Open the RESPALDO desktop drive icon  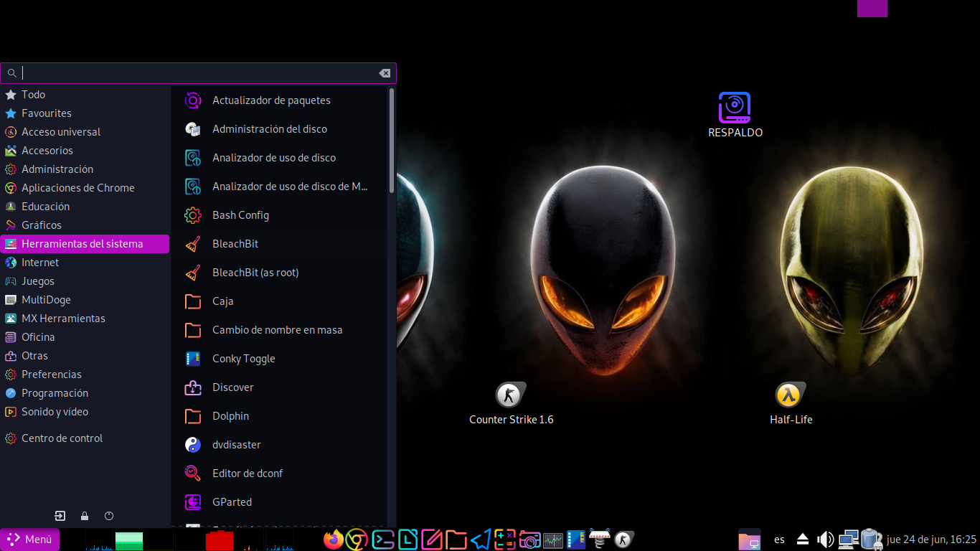735,108
